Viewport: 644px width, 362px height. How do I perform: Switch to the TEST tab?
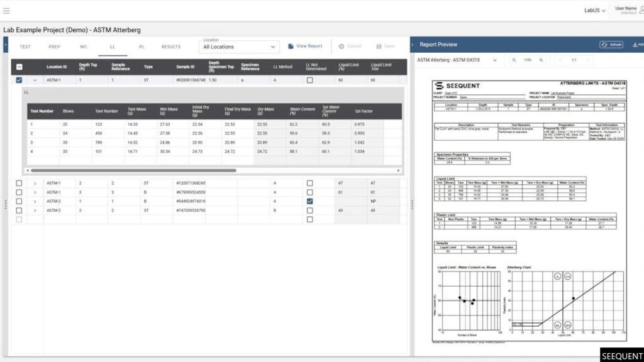pos(25,47)
